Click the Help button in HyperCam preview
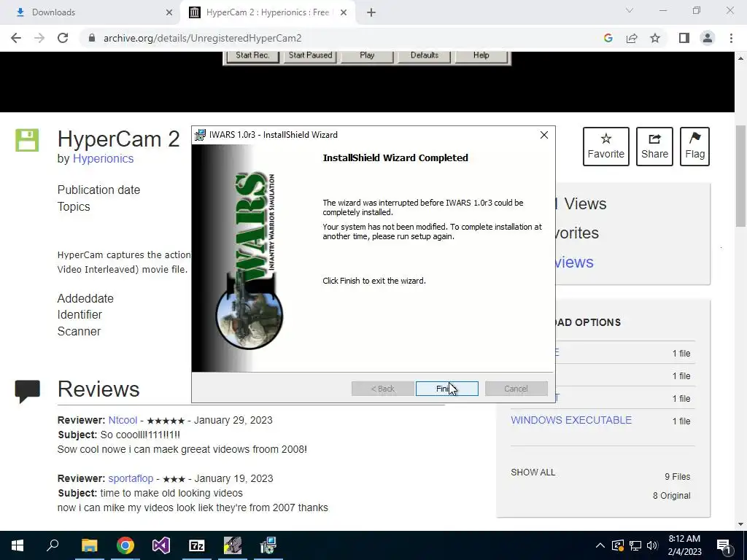Screen dimensions: 747x560 coord(481,55)
